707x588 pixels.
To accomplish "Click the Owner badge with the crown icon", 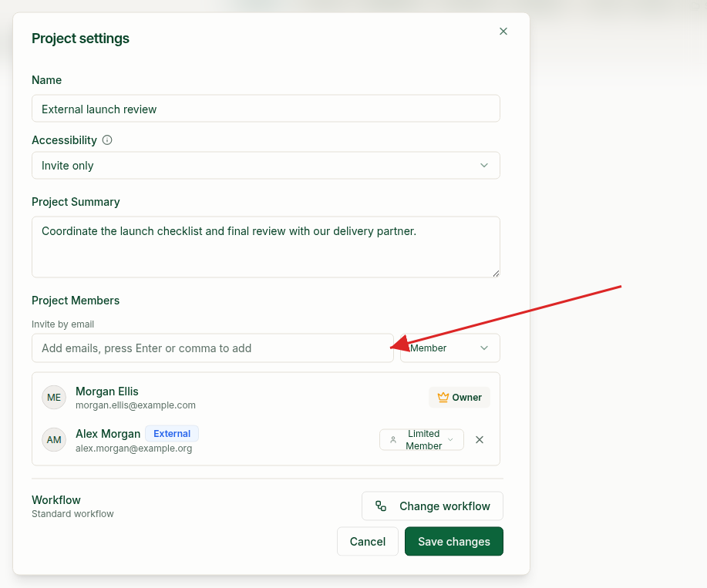I will (x=459, y=398).
